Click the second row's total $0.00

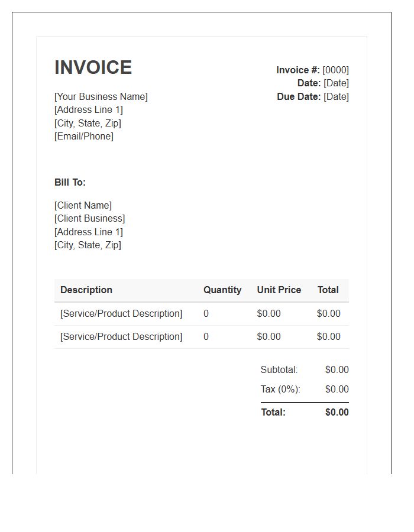tap(328, 336)
